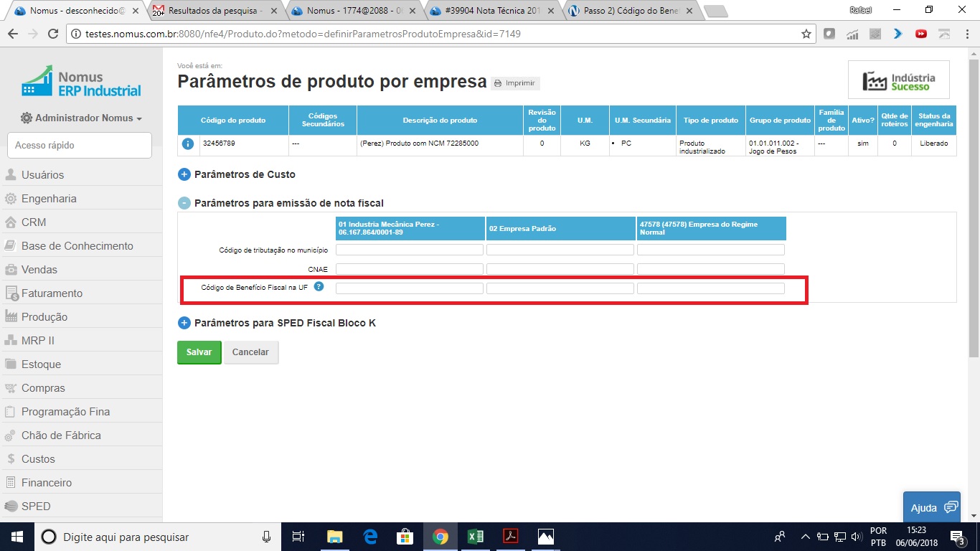Screen dimensions: 980x551
Task: Click the CNAE field under Empresa Padrão
Action: point(560,269)
